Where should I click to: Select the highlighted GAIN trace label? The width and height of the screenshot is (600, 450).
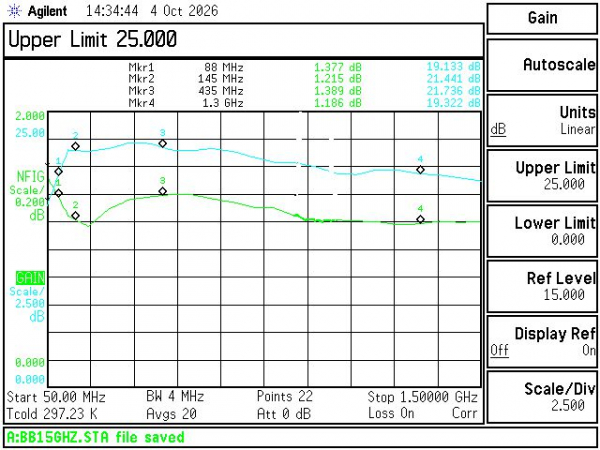[30, 277]
